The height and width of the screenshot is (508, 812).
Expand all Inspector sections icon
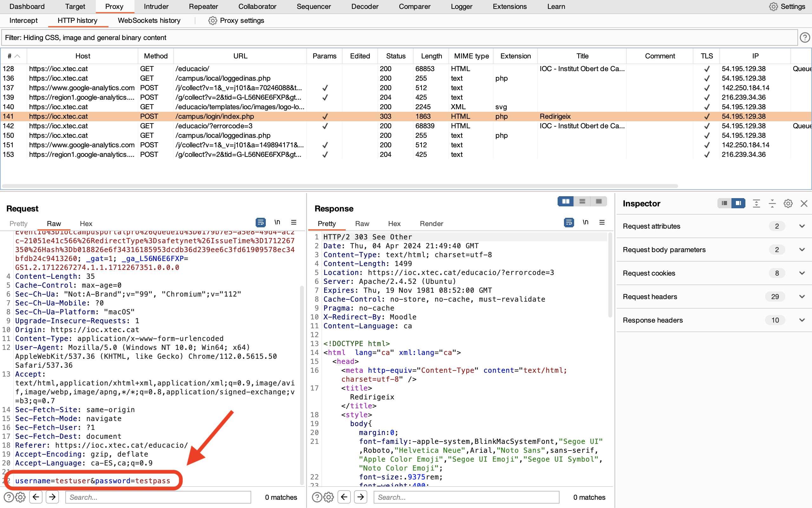click(x=756, y=203)
